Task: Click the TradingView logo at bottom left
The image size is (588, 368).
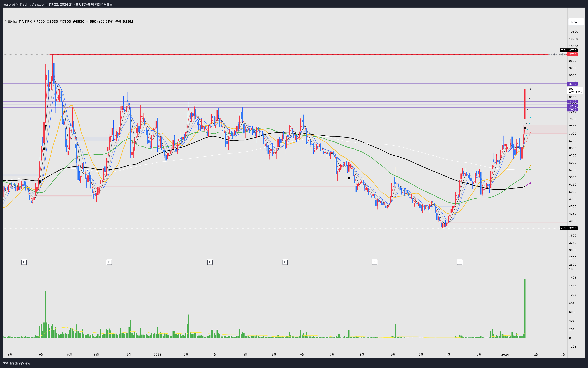Action: point(17,363)
